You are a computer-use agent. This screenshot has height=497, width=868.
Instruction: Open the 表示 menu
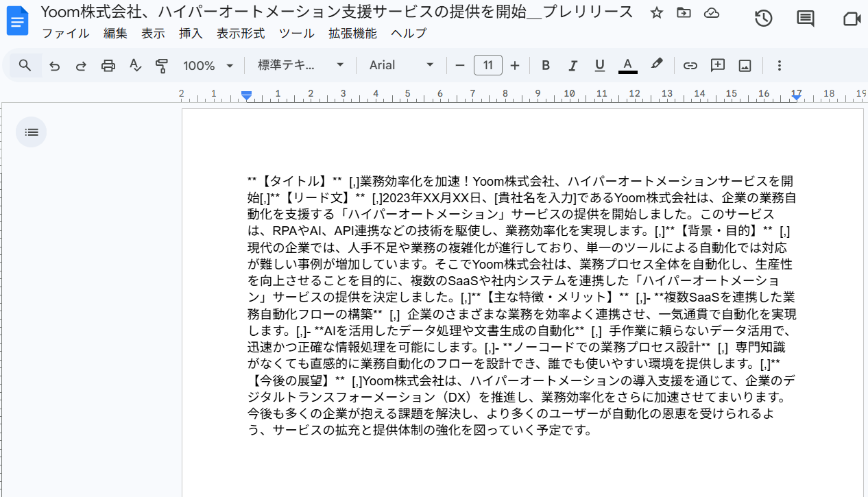[x=153, y=33]
